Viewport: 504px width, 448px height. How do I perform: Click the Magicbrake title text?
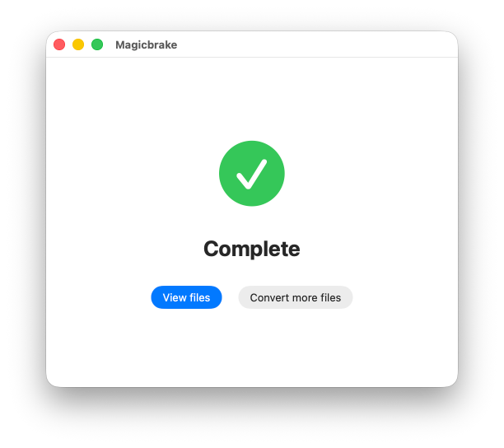click(147, 44)
